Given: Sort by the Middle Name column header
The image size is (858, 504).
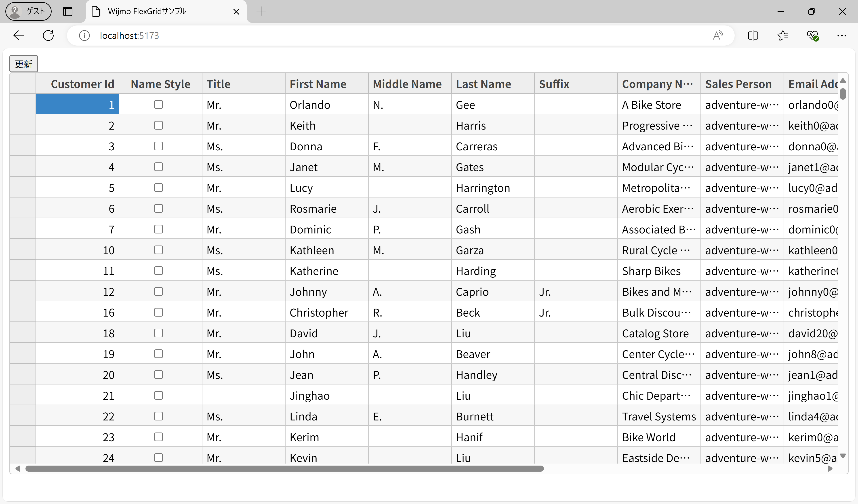Looking at the screenshot, I should click(410, 84).
